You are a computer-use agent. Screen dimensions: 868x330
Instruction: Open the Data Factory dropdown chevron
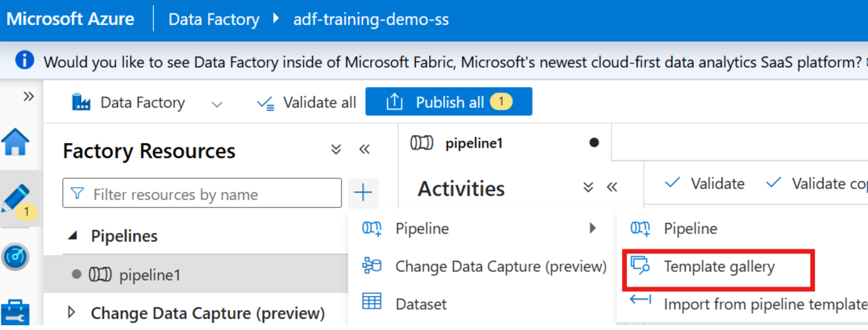pos(217,104)
